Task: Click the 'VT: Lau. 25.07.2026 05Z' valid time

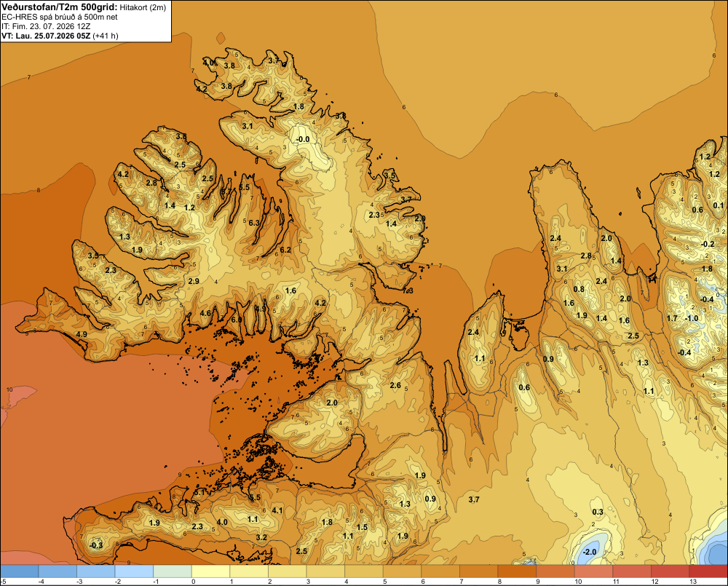Action: click(x=47, y=36)
